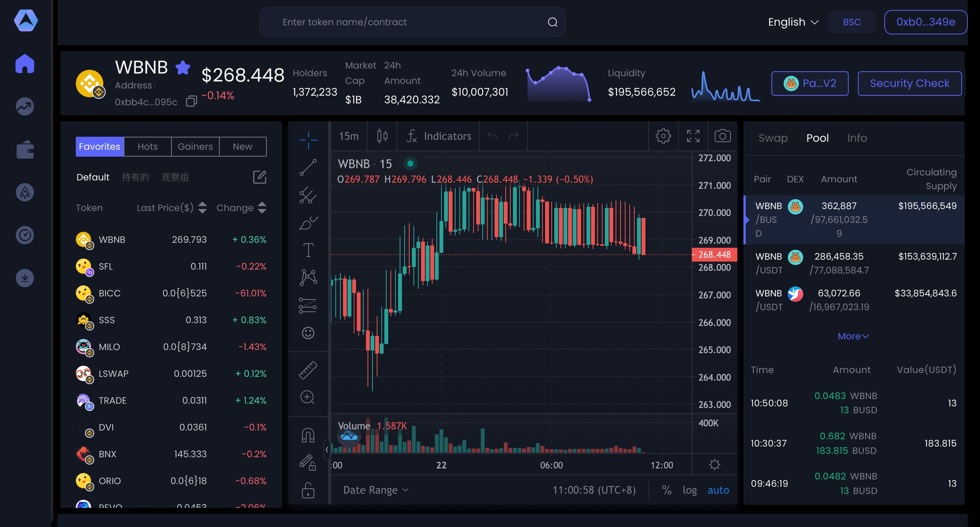
Task: Enter fullscreen chart mode
Action: [693, 136]
